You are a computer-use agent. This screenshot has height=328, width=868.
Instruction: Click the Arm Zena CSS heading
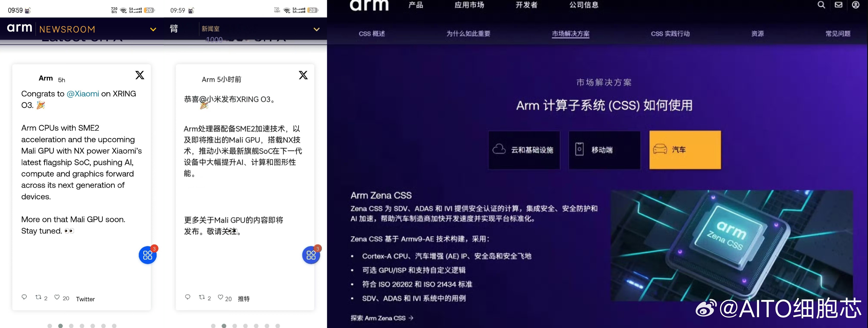pyautogui.click(x=381, y=196)
